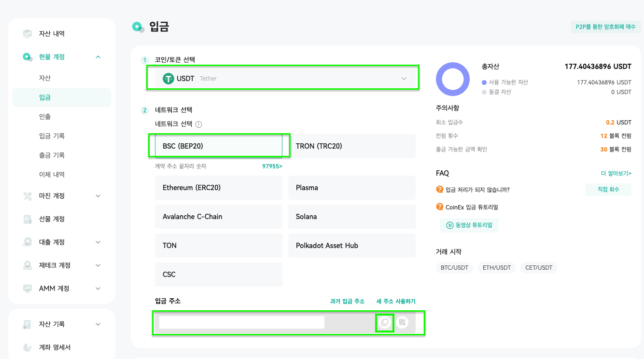Click the question icon beside CoinEx 입금 튜토리얼
644x359 pixels.
click(x=439, y=207)
